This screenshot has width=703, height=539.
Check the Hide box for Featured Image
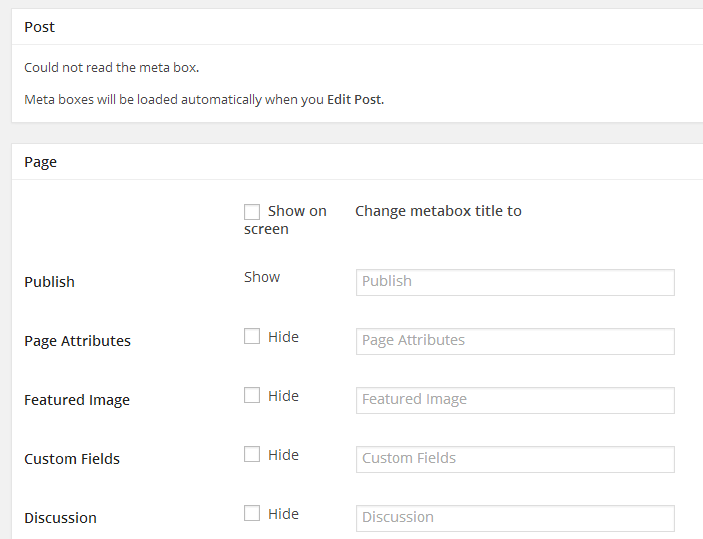252,396
